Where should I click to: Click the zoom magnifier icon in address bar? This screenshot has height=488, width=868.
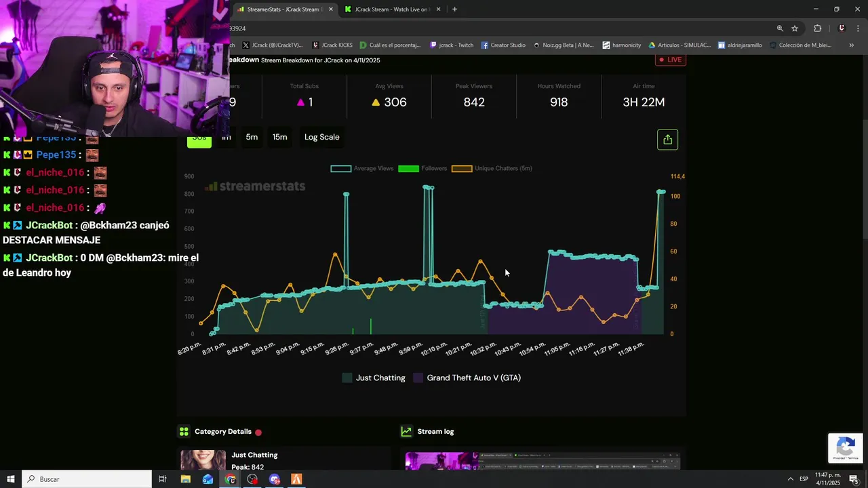point(780,28)
